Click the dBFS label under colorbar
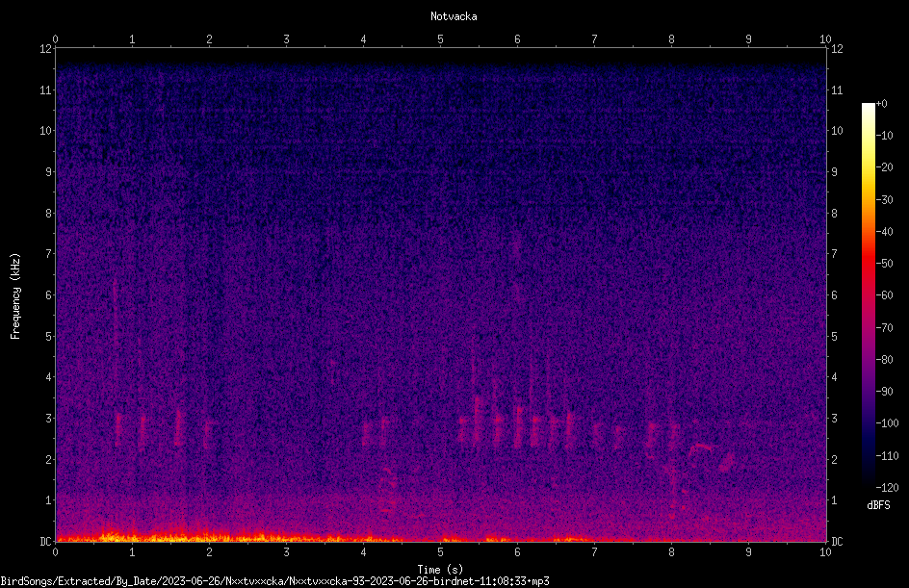The image size is (909, 588). [878, 505]
